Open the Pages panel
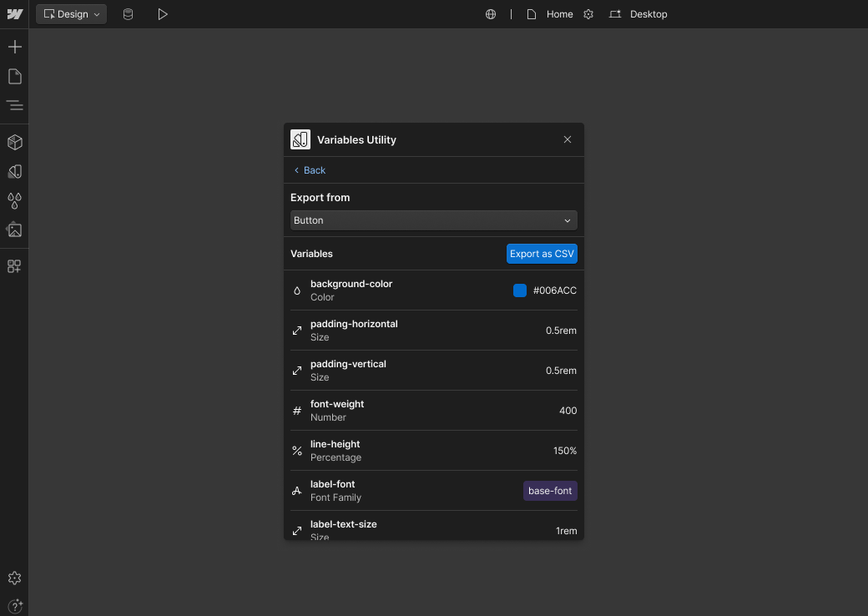868x616 pixels. 15,77
